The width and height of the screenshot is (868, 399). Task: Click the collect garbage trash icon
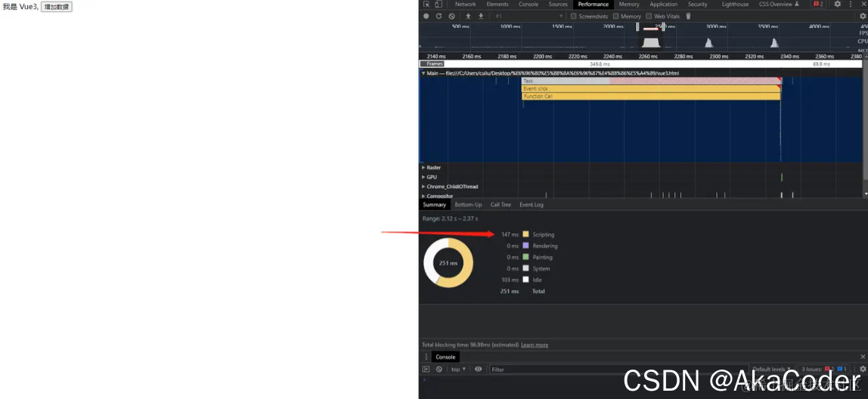pos(689,16)
